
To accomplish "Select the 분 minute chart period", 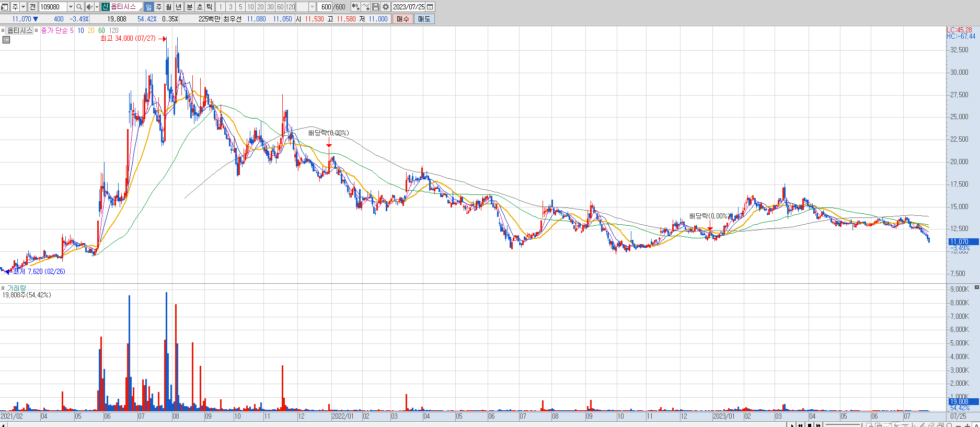I will [x=190, y=7].
